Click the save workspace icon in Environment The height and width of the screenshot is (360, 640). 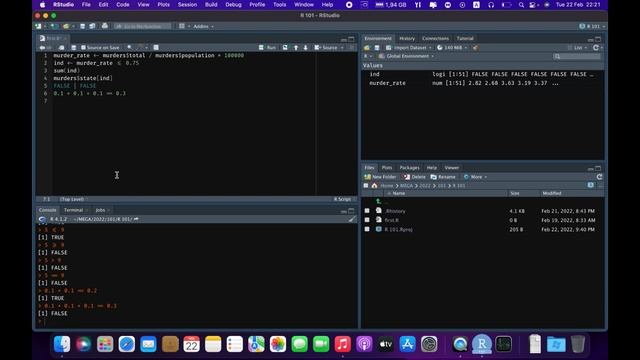pyautogui.click(x=377, y=48)
